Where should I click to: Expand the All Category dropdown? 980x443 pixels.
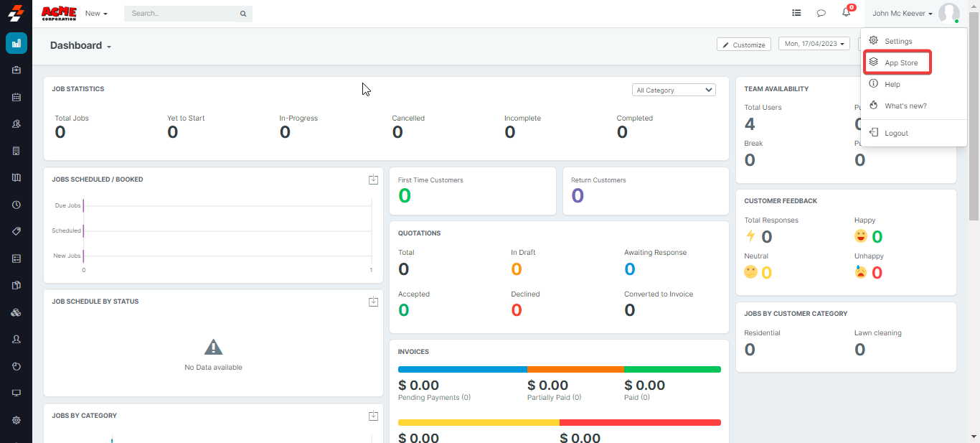674,90
